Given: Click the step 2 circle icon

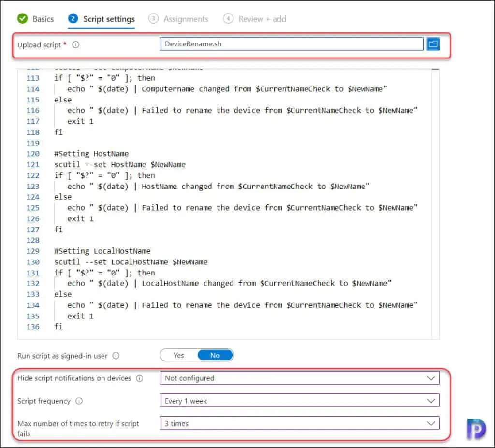Looking at the screenshot, I should point(73,19).
